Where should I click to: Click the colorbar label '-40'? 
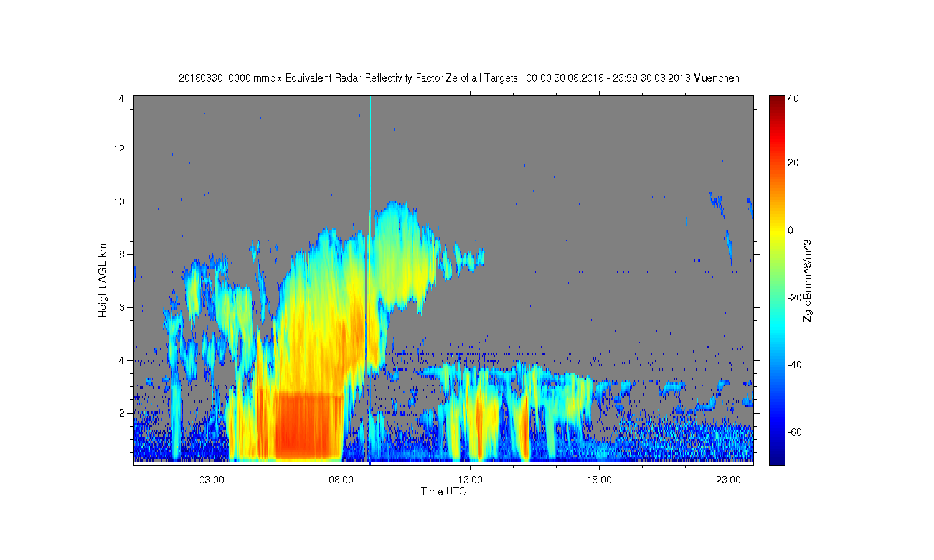tap(795, 365)
